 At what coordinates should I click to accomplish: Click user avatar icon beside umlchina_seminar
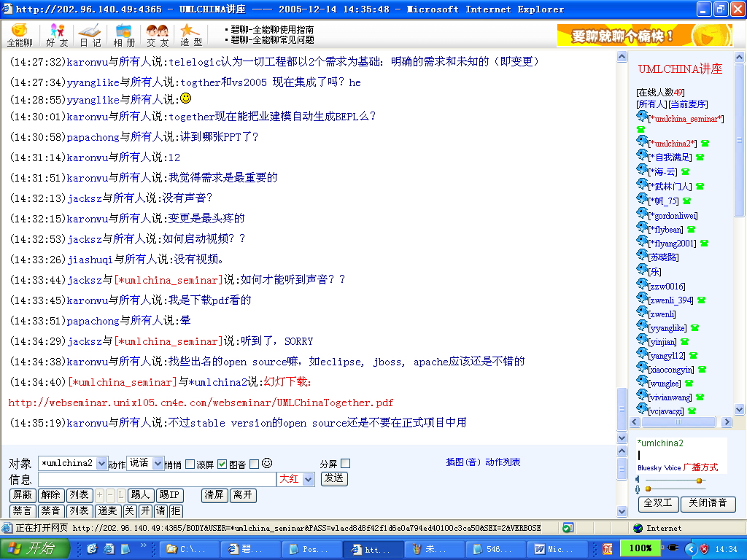[x=642, y=116]
